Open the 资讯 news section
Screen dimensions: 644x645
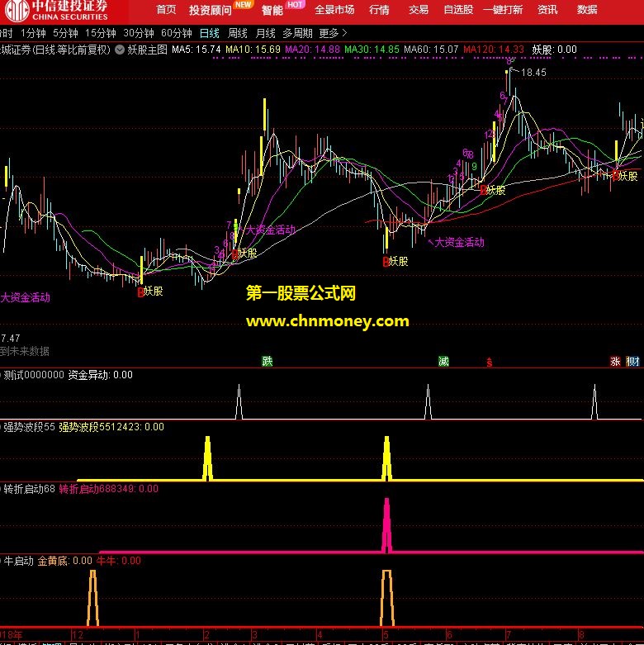click(x=547, y=9)
